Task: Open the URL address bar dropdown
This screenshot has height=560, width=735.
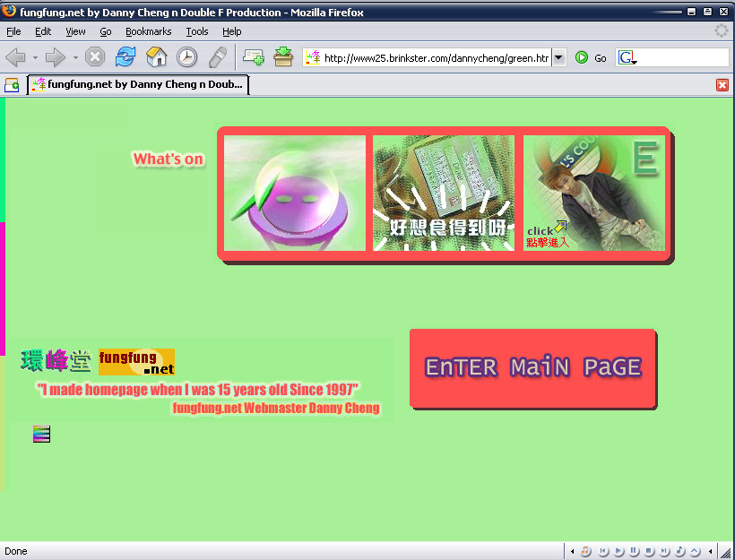Action: click(559, 57)
